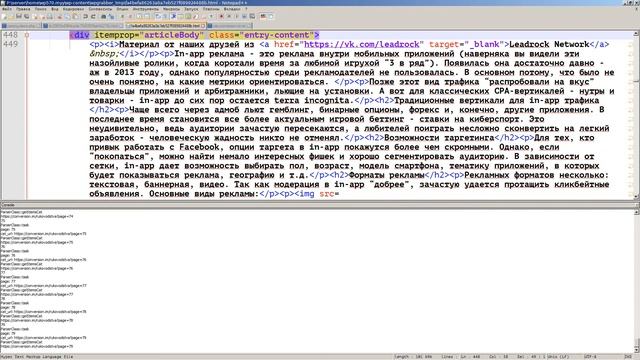Toggle Folder as Workspace toolbar icon
The width and height of the screenshot is (640, 360).
(203, 16)
